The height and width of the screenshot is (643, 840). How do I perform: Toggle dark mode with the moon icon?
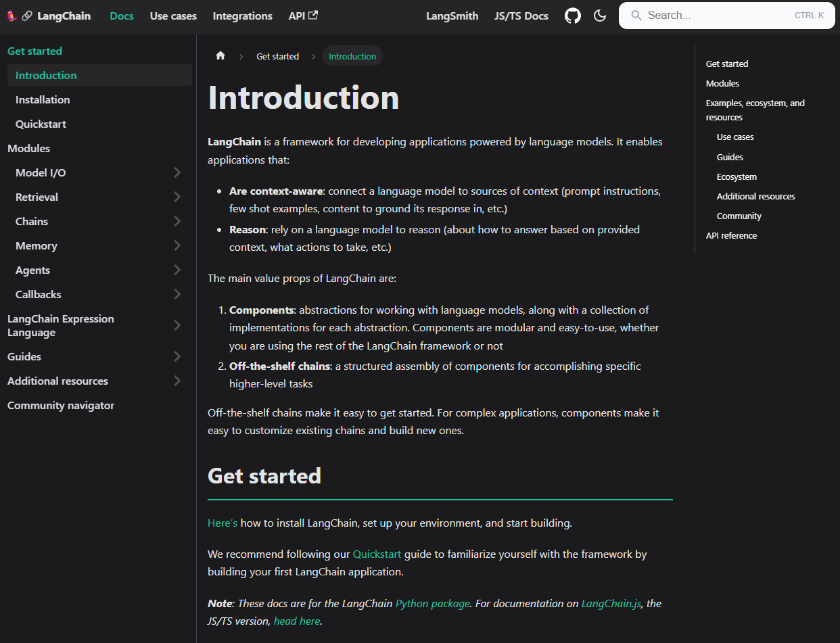tap(600, 16)
